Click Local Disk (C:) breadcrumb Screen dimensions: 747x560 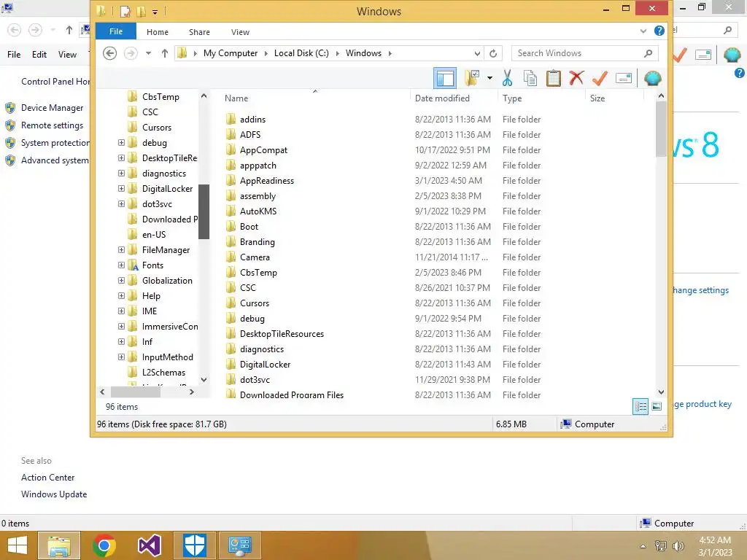301,53
